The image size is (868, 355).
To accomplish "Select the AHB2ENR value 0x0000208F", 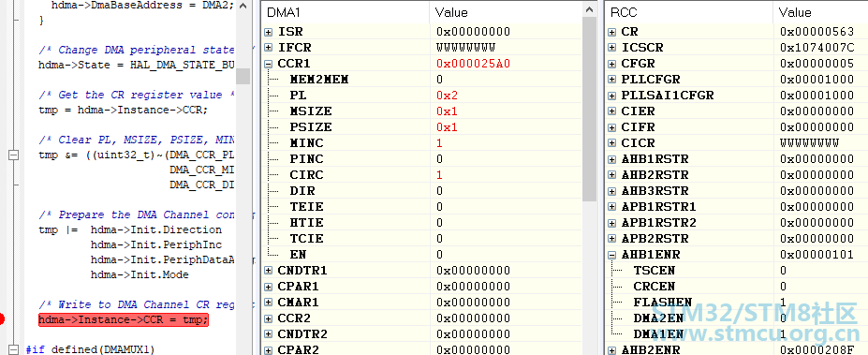I will [x=817, y=350].
